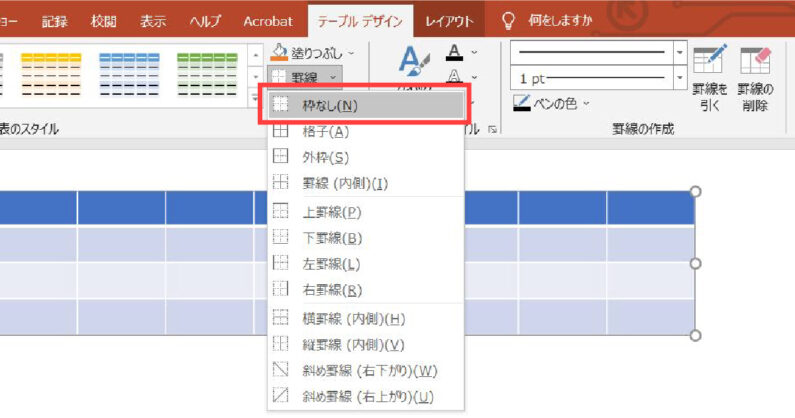Apply 横罫線 (内側)(H) inside horizontal border
Viewport: 795px width, 418px height.
[x=366, y=319]
